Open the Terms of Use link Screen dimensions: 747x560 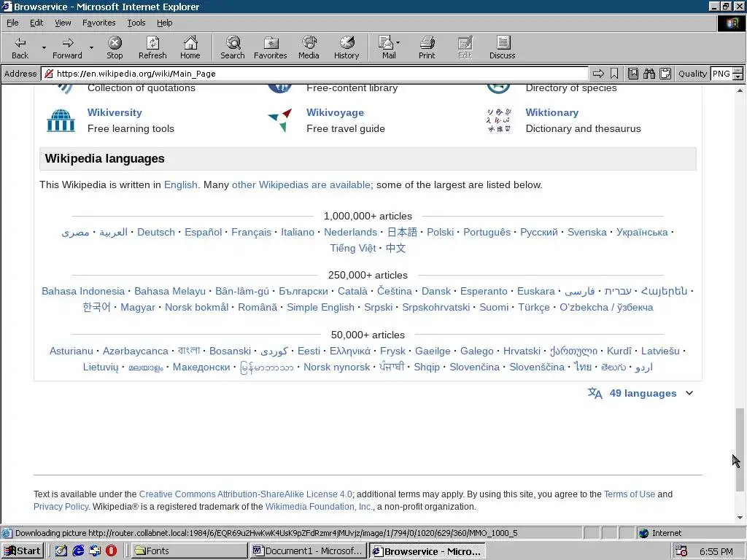point(630,494)
